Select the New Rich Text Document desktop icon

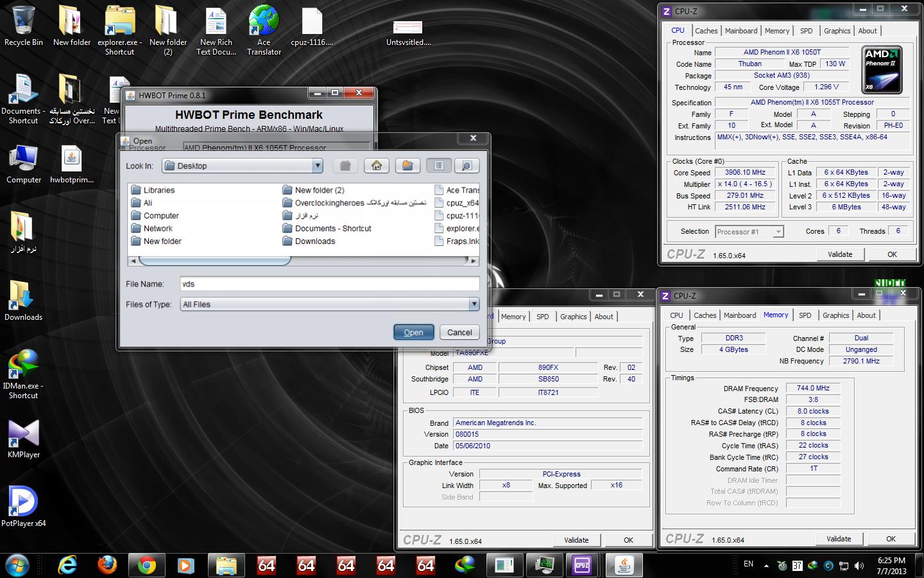216,30
